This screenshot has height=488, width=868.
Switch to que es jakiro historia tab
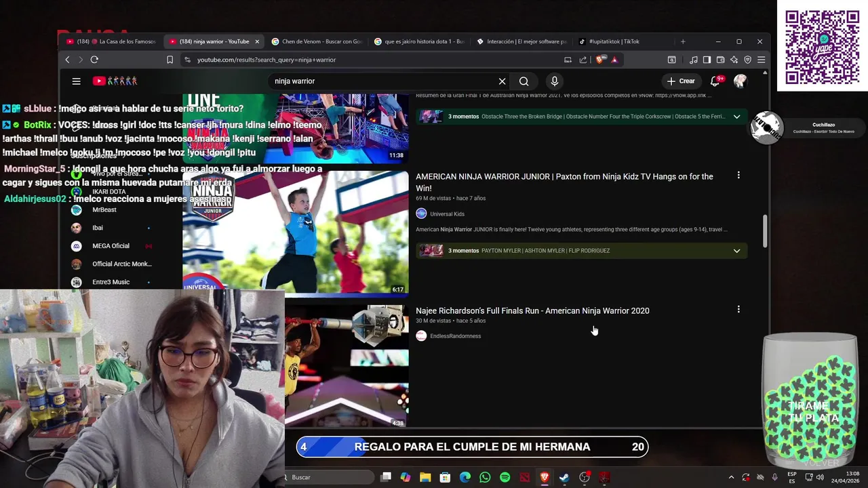click(419, 41)
